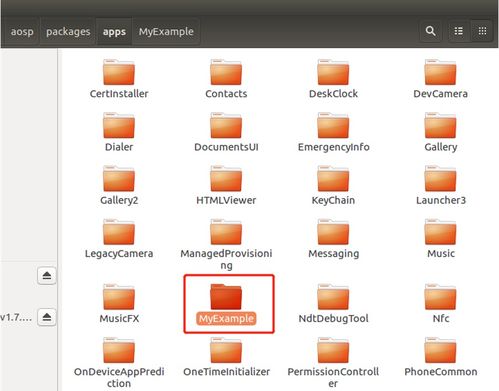This screenshot has height=391, width=499.
Task: Open MyExample path bar segment
Action: click(166, 32)
